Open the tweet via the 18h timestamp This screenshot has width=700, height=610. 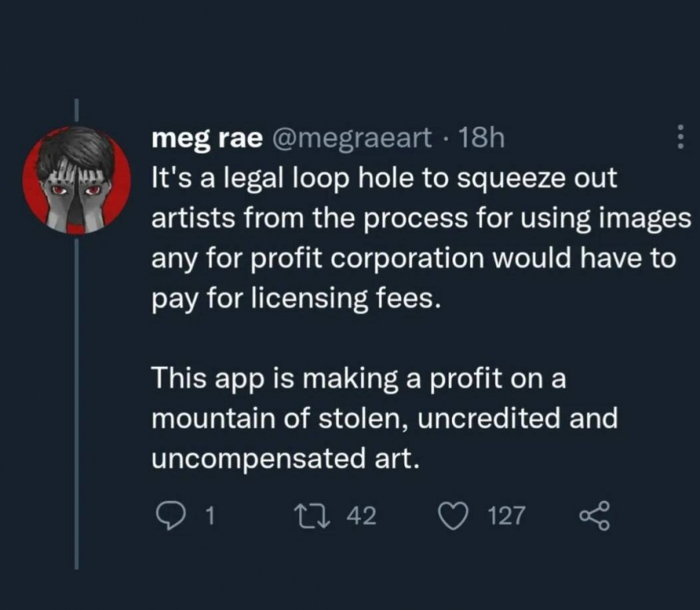[x=482, y=139]
